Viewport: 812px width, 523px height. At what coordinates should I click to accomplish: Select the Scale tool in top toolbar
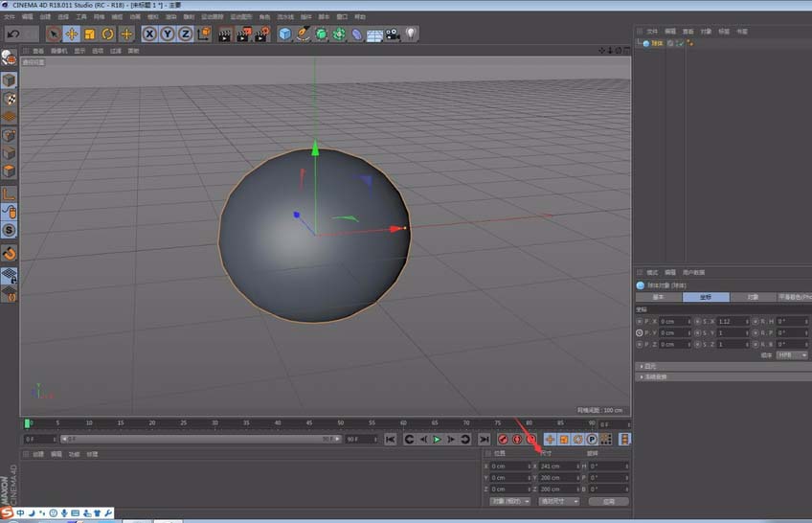pyautogui.click(x=89, y=34)
